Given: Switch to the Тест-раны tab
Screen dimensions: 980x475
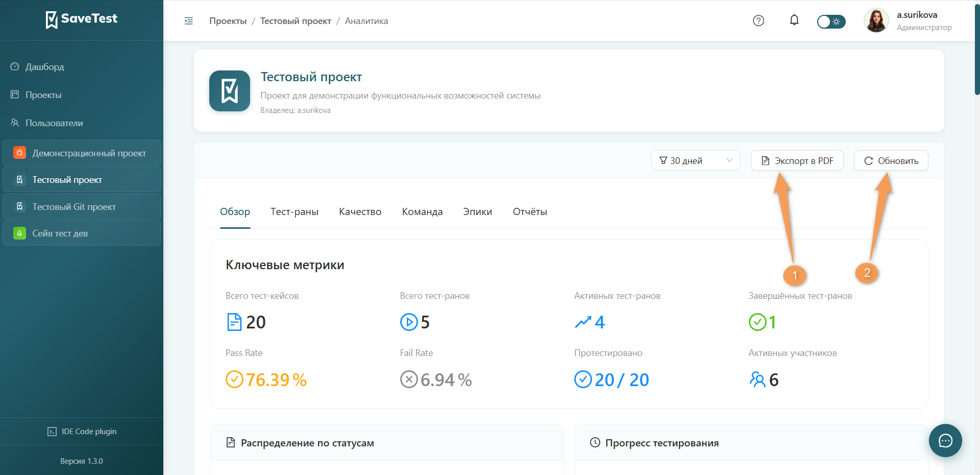Looking at the screenshot, I should pos(295,211).
